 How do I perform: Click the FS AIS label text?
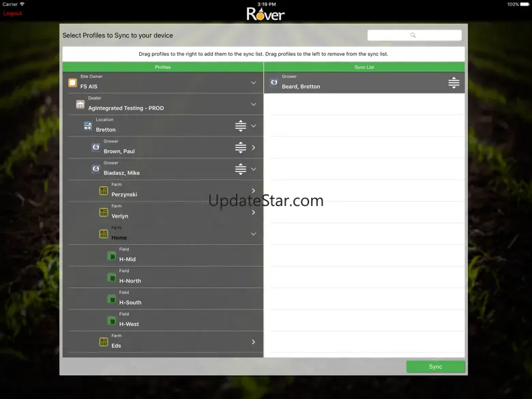pyautogui.click(x=89, y=87)
